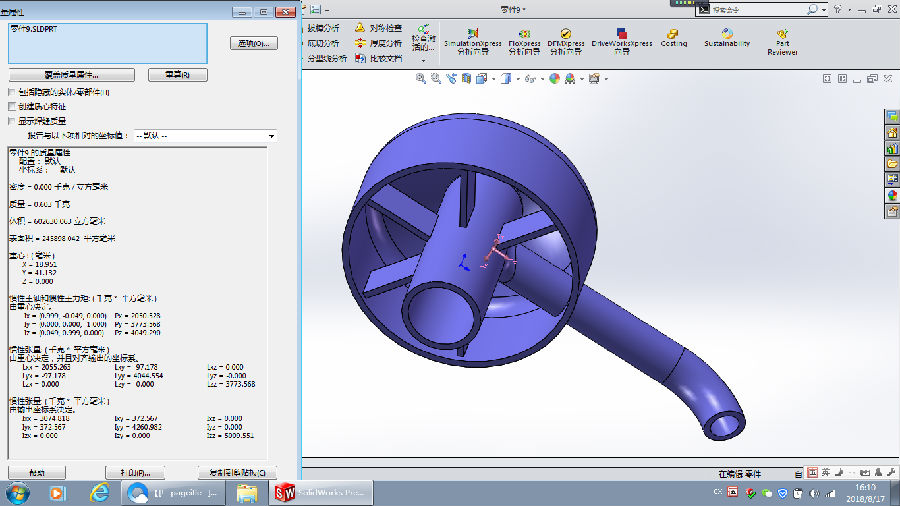Launch the Sustainability tool

click(726, 38)
